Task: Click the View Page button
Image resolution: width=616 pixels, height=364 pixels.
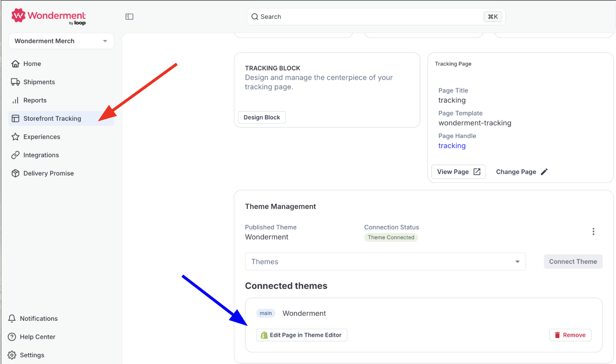Action: tap(458, 172)
